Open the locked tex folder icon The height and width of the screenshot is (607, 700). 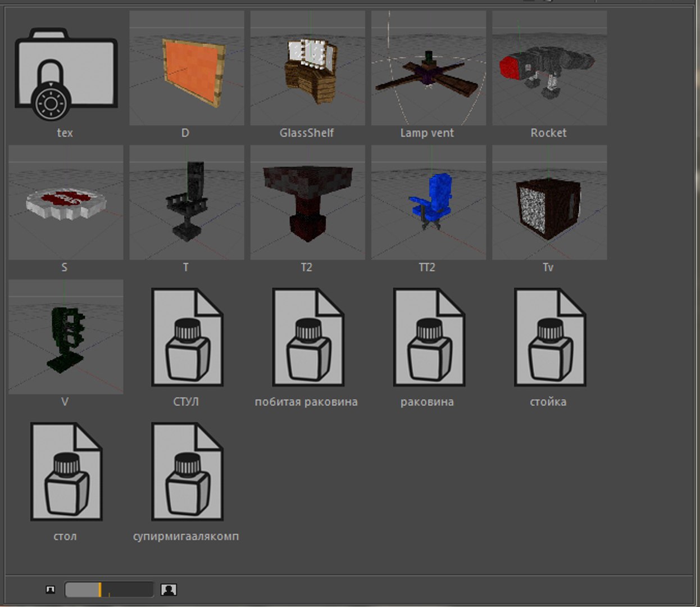[x=66, y=74]
